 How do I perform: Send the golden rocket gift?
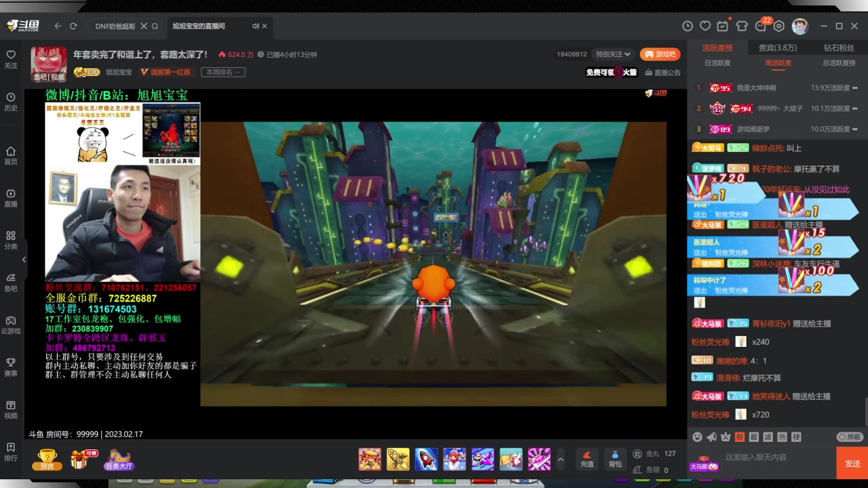coord(398,459)
